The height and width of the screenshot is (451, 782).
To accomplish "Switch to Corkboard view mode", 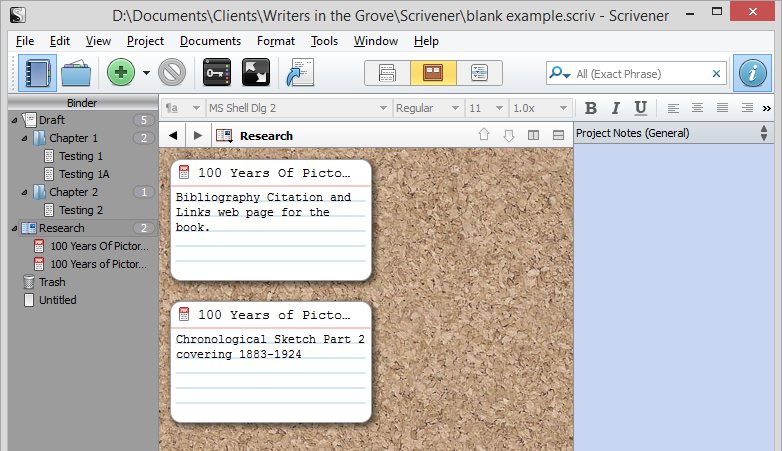I will pyautogui.click(x=433, y=73).
